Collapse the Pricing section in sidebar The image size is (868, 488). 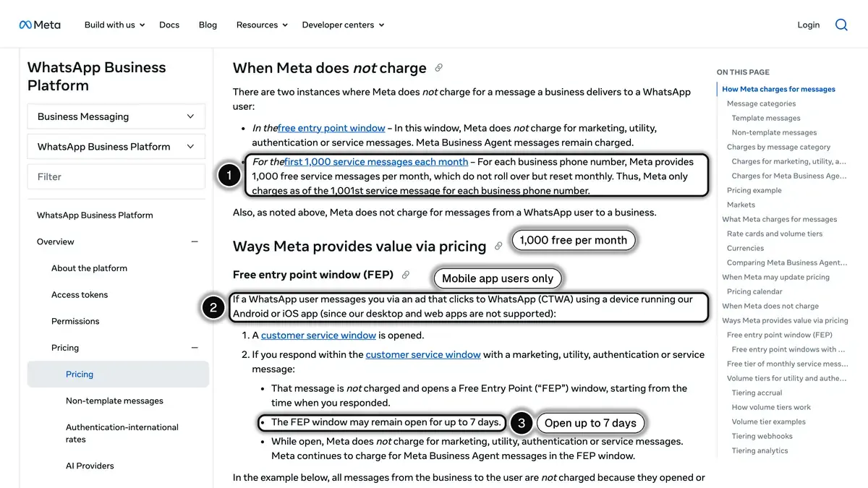pos(195,348)
